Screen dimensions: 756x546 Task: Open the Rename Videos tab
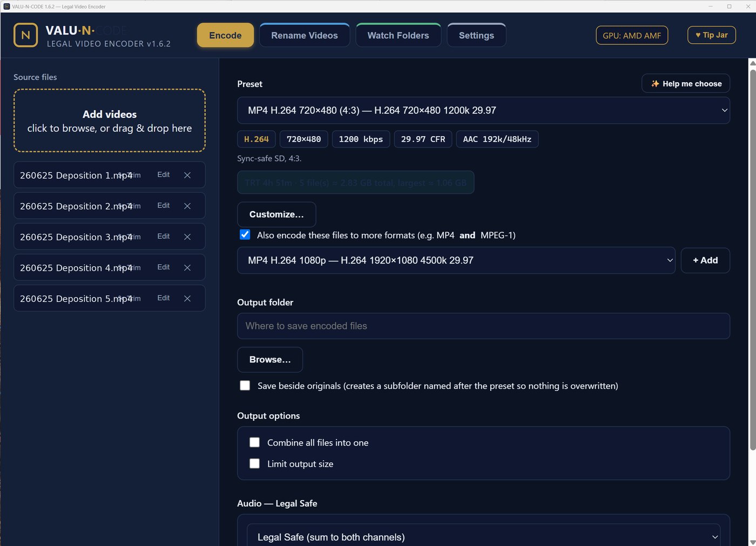(305, 36)
